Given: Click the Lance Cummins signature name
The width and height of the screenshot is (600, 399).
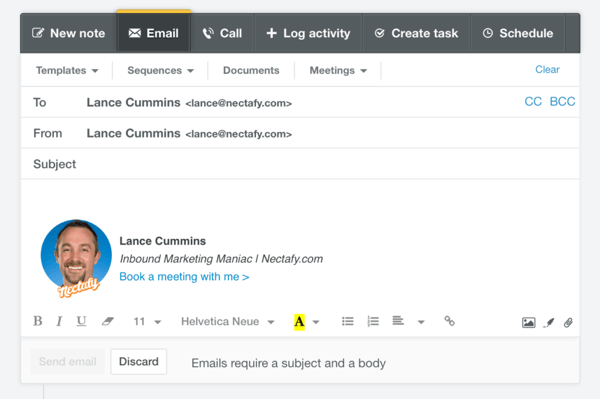Looking at the screenshot, I should (x=163, y=241).
